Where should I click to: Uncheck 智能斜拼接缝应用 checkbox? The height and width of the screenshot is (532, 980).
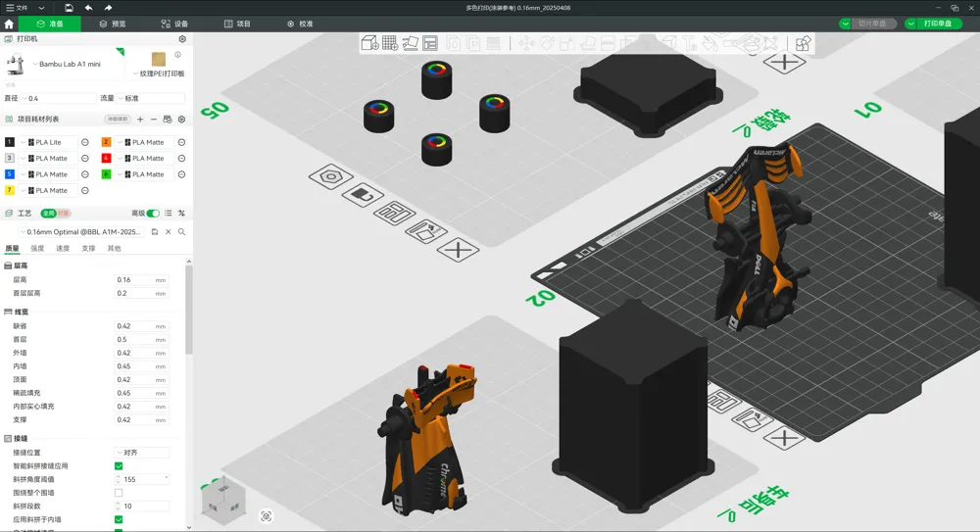119,466
